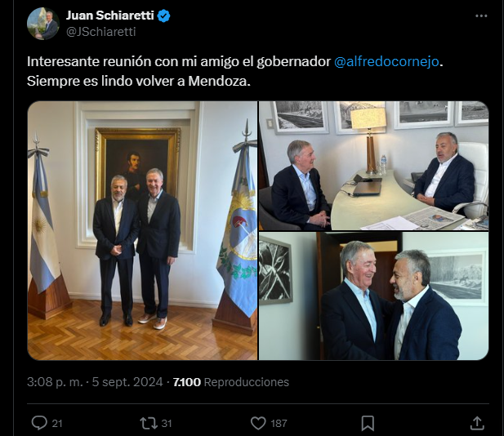This screenshot has width=504, height=436.
Task: Like the tweet with the heart icon
Action: (258, 423)
